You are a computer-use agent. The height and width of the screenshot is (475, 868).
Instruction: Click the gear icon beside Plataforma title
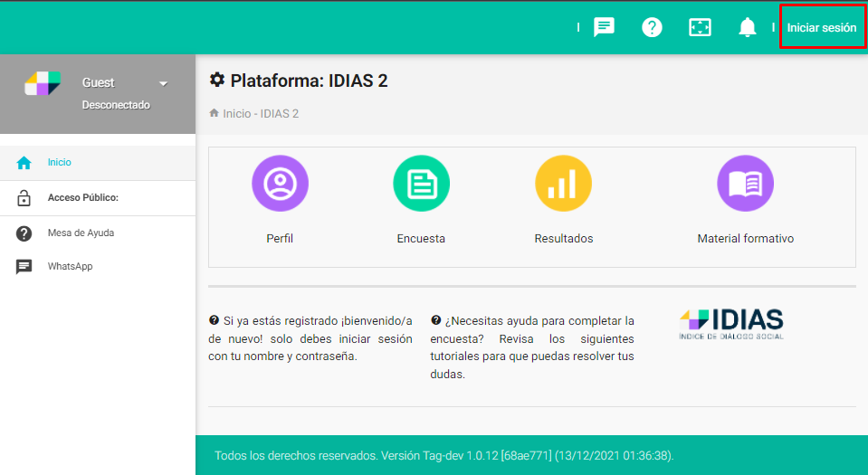coord(217,80)
